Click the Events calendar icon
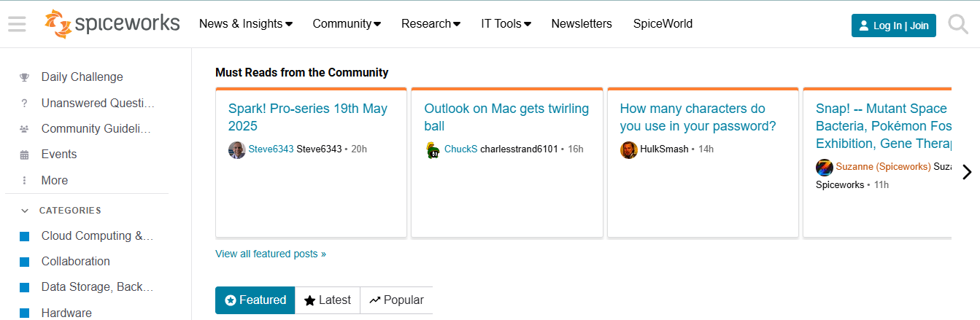This screenshot has height=320, width=980. coord(24,155)
